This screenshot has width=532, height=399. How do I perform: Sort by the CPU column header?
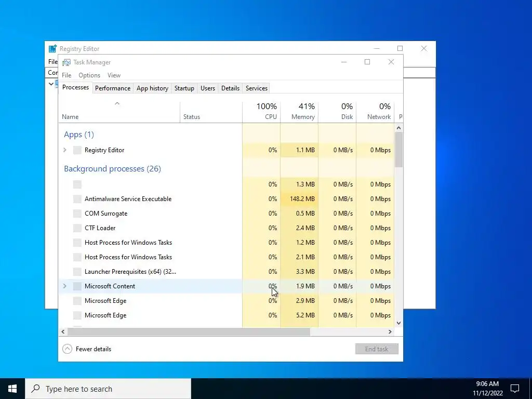[261, 112]
